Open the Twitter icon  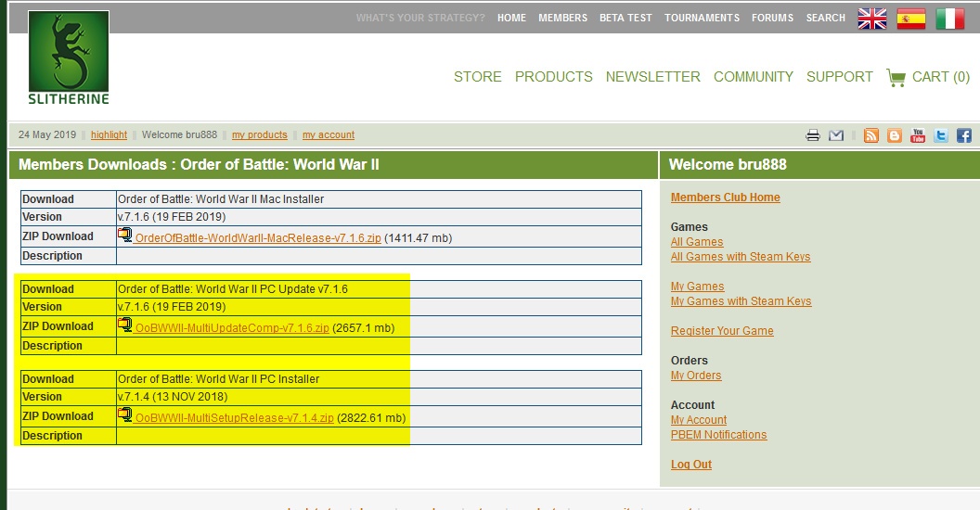pyautogui.click(x=941, y=134)
